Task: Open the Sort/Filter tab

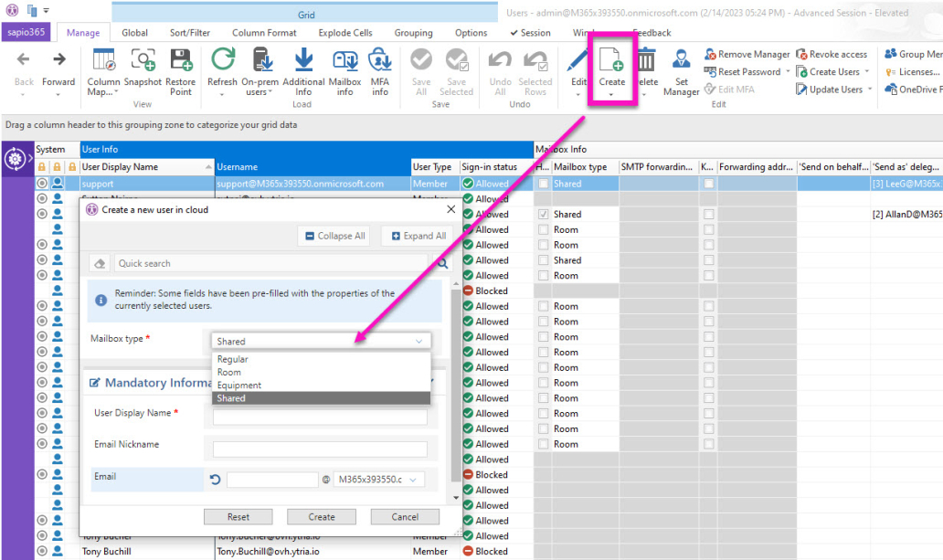Action: pos(190,33)
